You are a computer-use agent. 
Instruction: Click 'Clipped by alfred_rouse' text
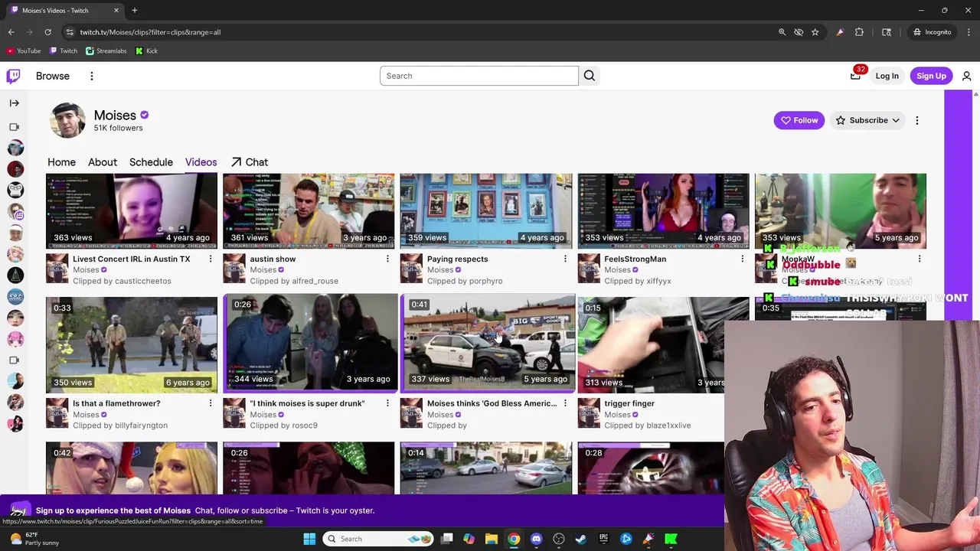coord(294,281)
